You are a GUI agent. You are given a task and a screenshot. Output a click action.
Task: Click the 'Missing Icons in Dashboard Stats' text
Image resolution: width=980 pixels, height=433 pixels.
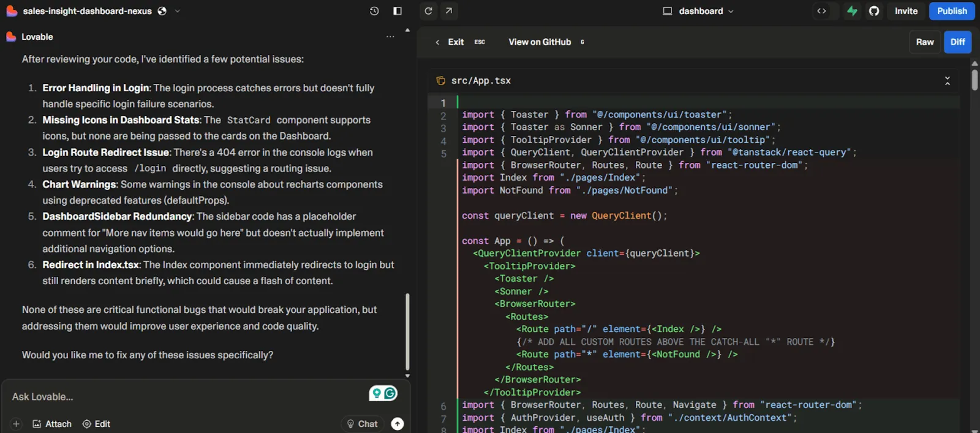121,120
